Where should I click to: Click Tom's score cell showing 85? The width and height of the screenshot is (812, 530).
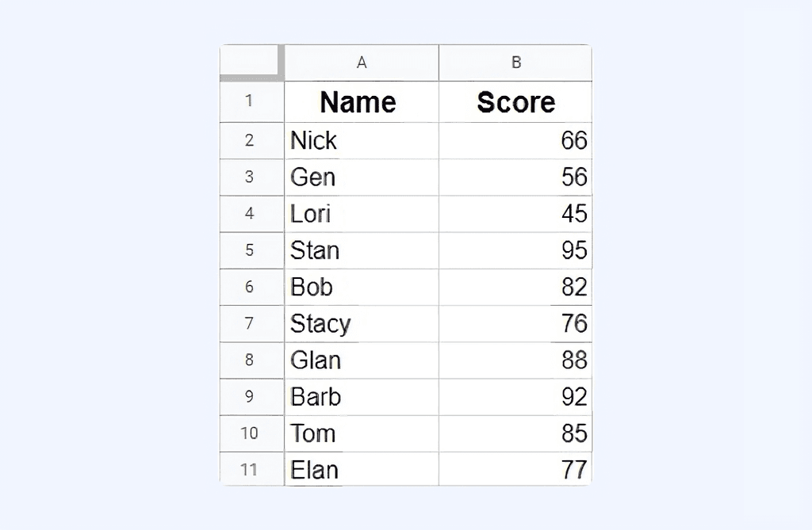(515, 433)
